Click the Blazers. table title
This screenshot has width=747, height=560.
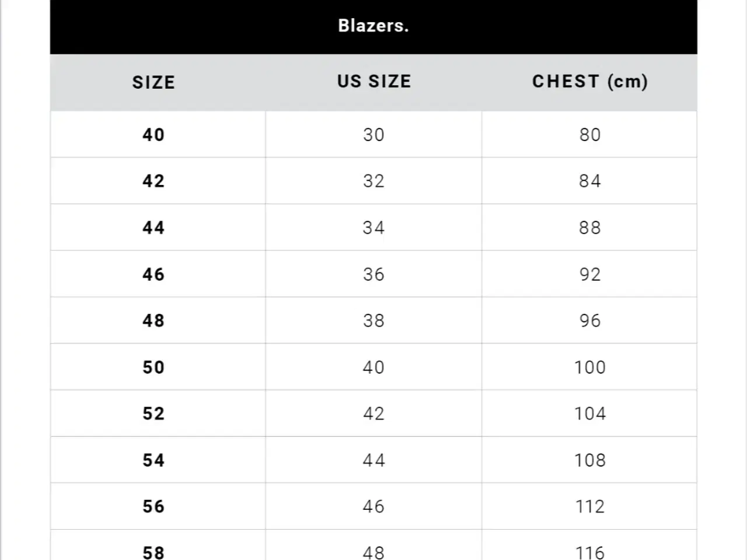tap(373, 26)
